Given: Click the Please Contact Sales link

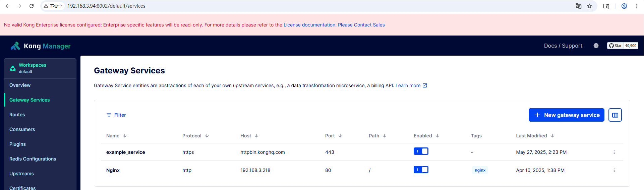Looking at the screenshot, I should (x=361, y=25).
